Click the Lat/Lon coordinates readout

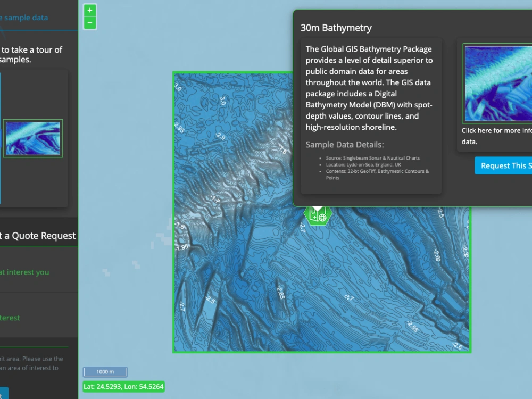pos(124,386)
